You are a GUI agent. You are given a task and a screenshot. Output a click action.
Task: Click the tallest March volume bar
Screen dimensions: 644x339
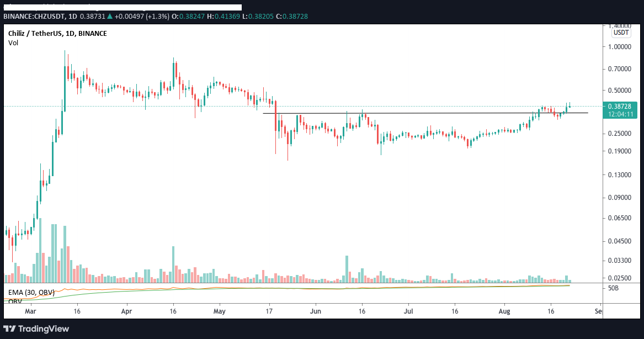click(40, 251)
